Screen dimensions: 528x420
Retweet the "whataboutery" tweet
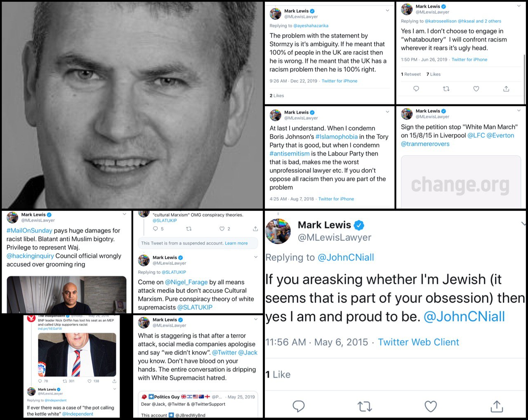point(446,89)
